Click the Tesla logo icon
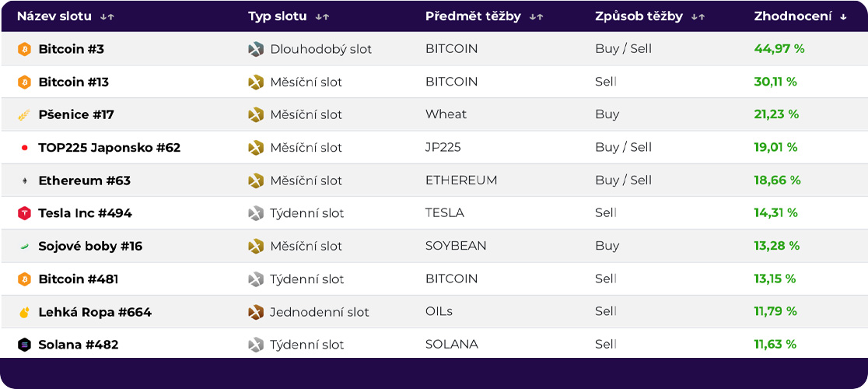This screenshot has height=389, width=868. click(24, 213)
